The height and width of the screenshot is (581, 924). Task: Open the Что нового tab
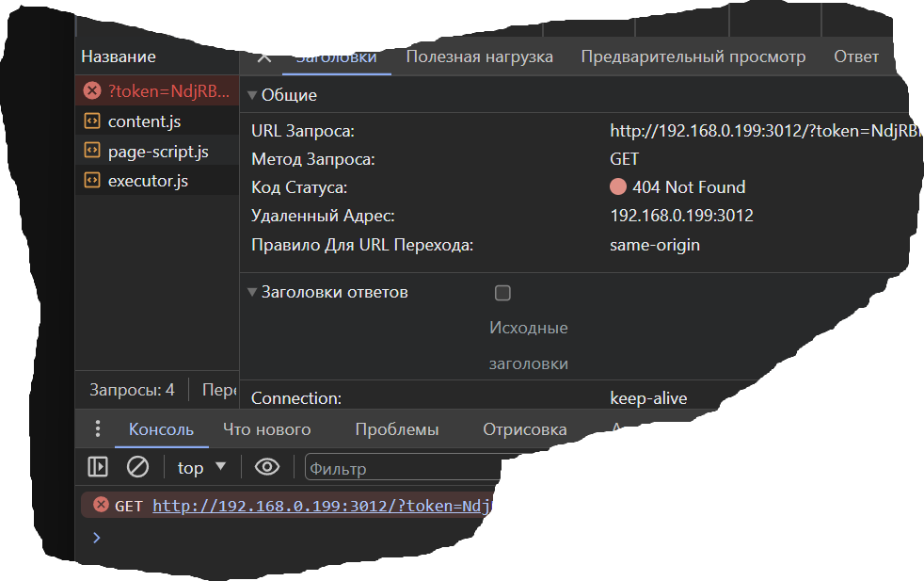(x=267, y=428)
